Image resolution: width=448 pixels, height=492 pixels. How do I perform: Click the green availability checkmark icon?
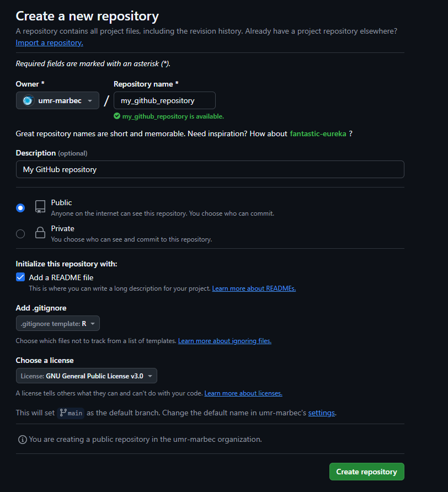117,116
